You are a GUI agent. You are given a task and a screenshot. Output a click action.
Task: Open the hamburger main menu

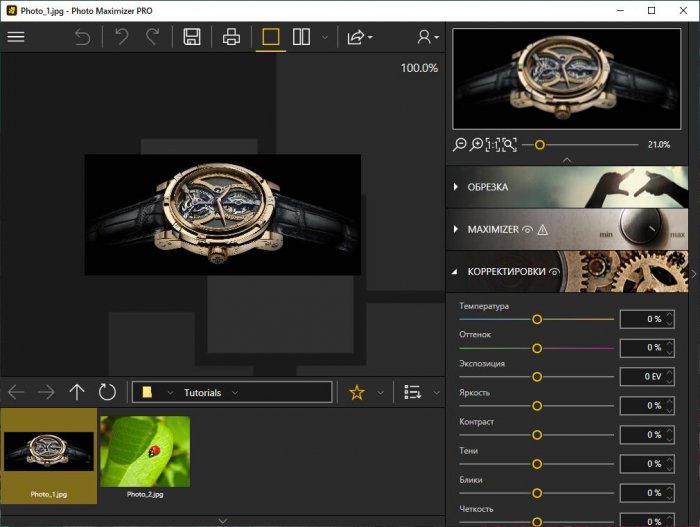[16, 37]
